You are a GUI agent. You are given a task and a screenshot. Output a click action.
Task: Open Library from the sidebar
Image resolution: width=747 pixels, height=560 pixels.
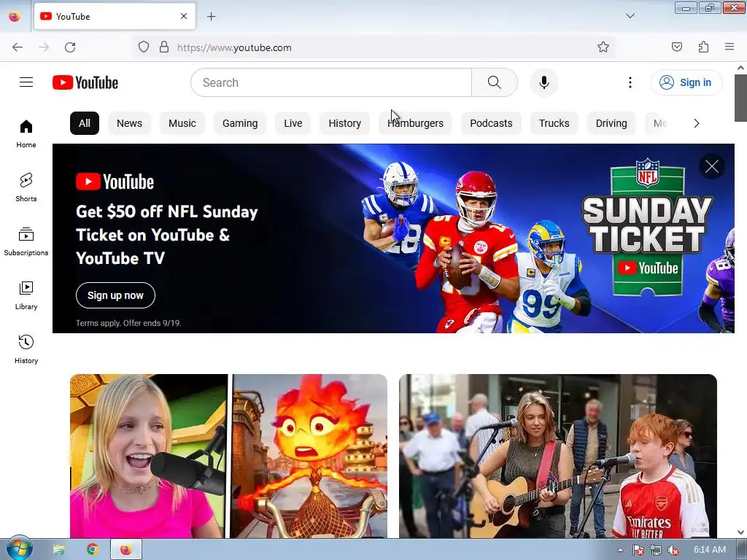26,296
